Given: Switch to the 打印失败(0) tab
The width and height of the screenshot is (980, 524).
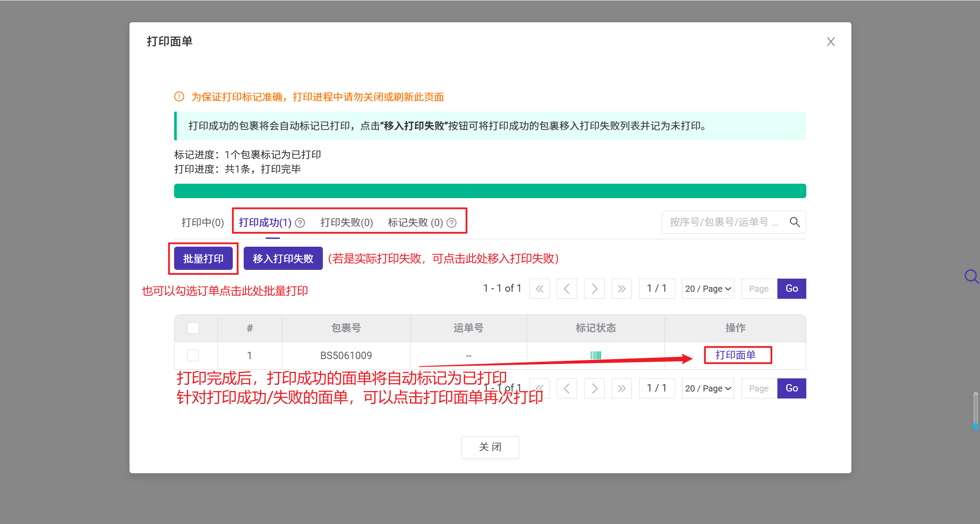Looking at the screenshot, I should [346, 223].
